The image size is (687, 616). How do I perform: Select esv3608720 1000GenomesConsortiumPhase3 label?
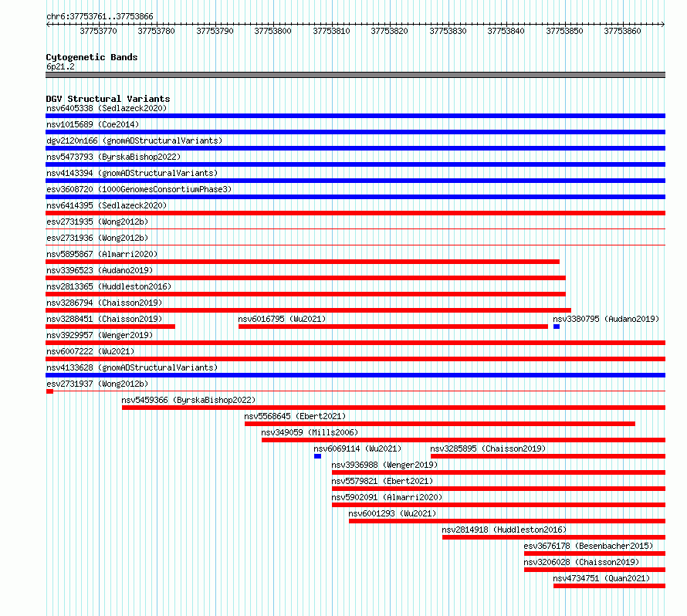pyautogui.click(x=139, y=189)
